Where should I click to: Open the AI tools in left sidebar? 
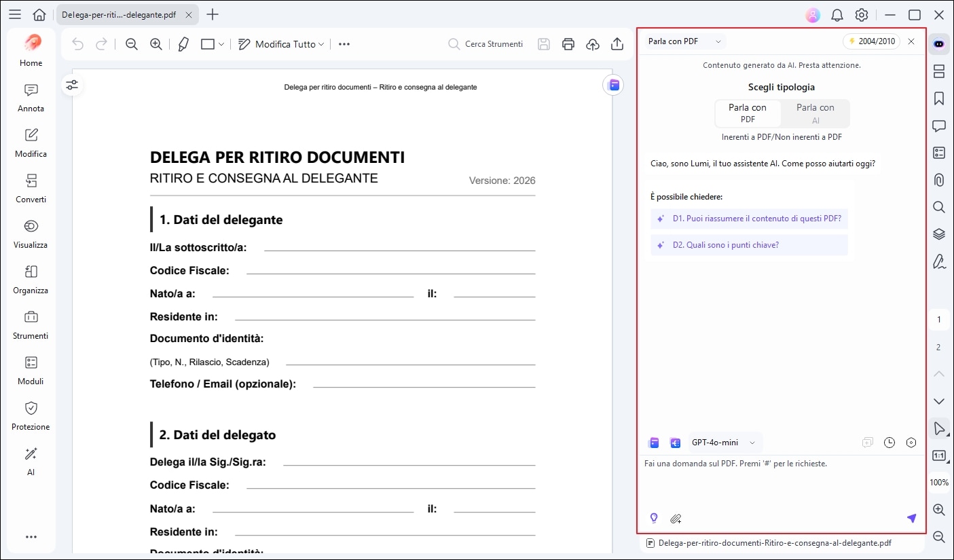(x=31, y=462)
